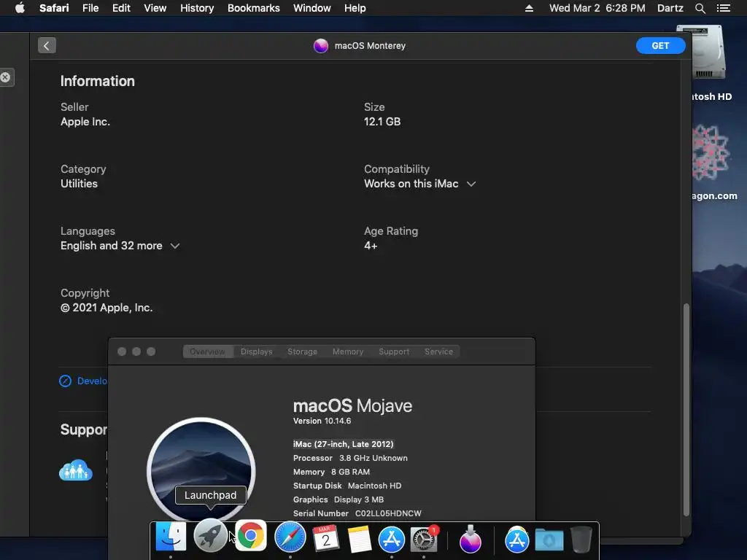747x560 pixels.
Task: Switch to the Displays tab
Action: 256,351
